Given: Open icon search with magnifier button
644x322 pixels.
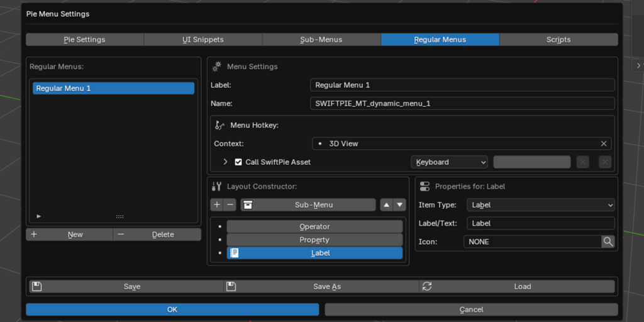Looking at the screenshot, I should point(608,241).
